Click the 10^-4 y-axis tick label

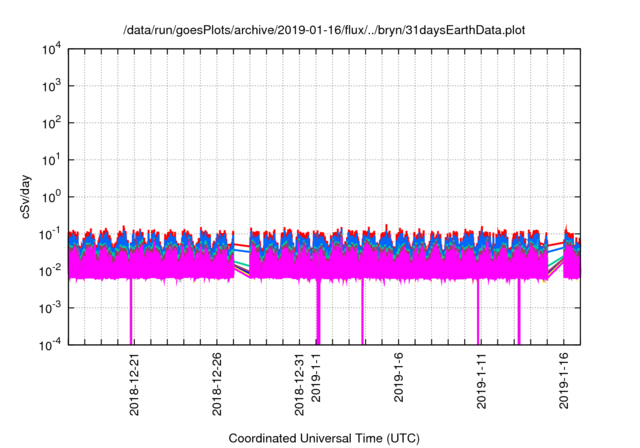50,346
